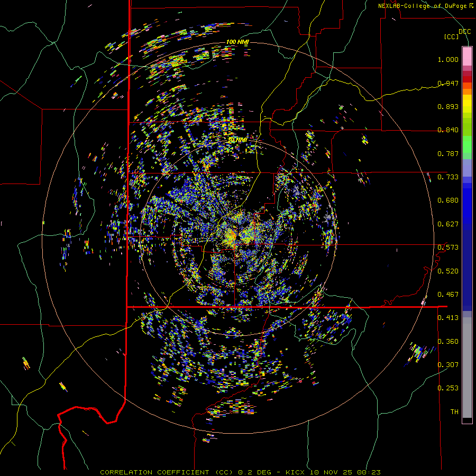Screen dimensions: 476x476
Task: Click the 0.360 scale value
Action: (448, 342)
